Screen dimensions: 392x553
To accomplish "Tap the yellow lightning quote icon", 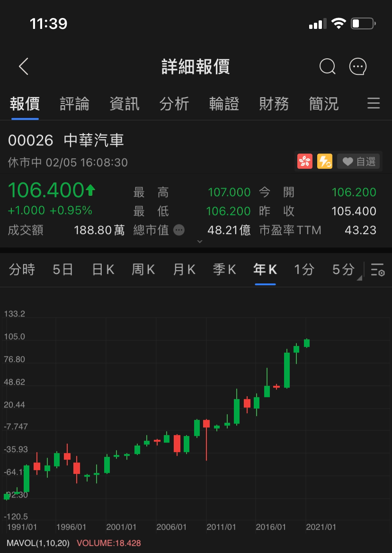I will 325,162.
